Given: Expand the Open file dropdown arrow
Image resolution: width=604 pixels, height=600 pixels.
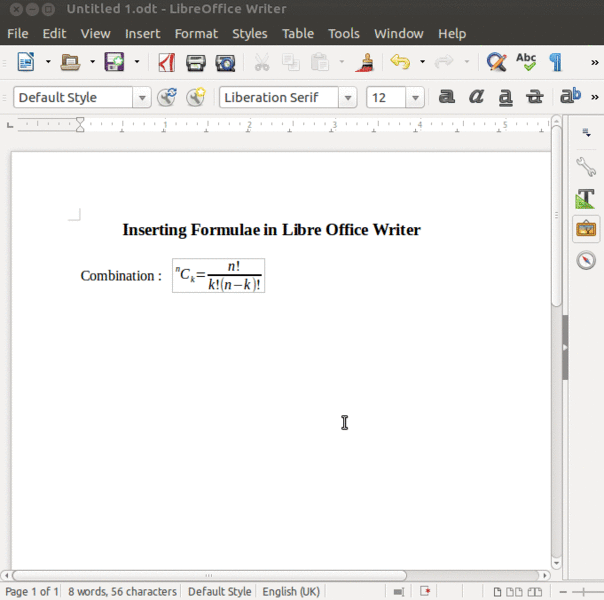Looking at the screenshot, I should [92, 62].
